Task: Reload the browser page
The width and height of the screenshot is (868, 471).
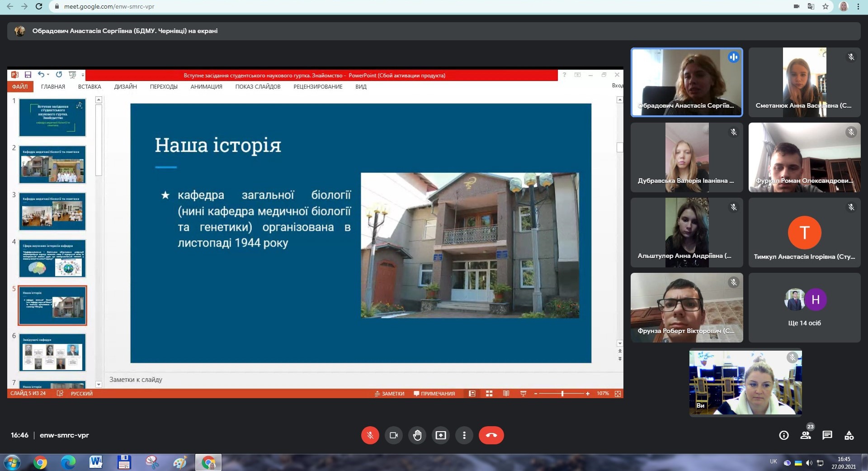Action: [x=39, y=6]
